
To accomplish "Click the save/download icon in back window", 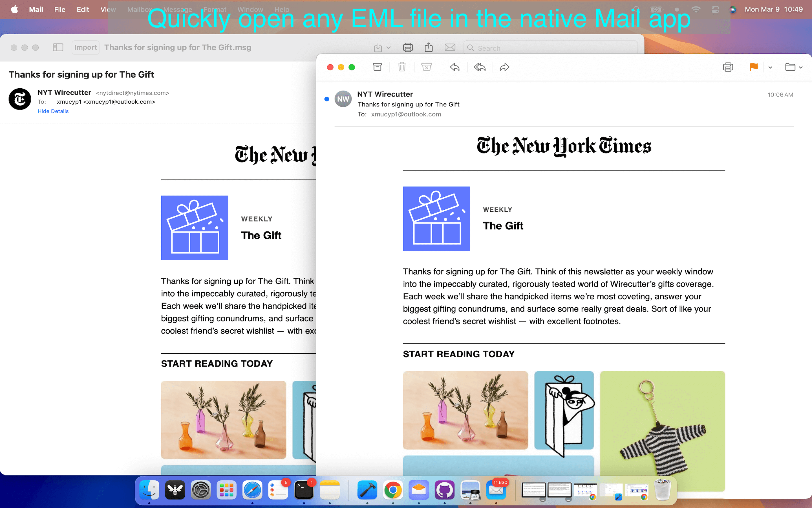I will (x=378, y=48).
